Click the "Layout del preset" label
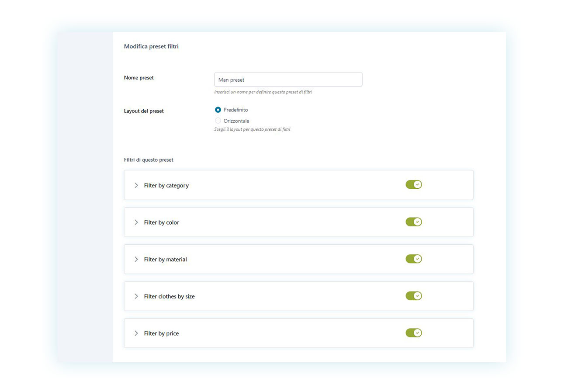 (144, 111)
